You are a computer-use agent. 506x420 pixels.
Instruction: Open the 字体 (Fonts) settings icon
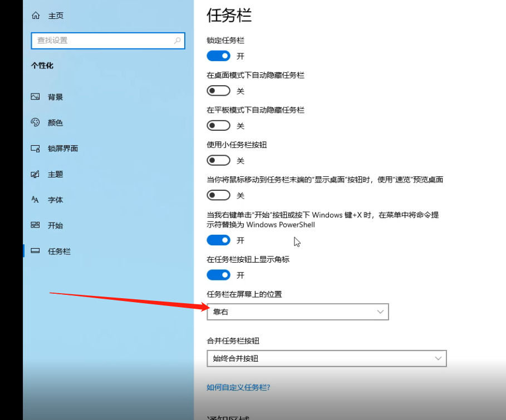(x=35, y=200)
